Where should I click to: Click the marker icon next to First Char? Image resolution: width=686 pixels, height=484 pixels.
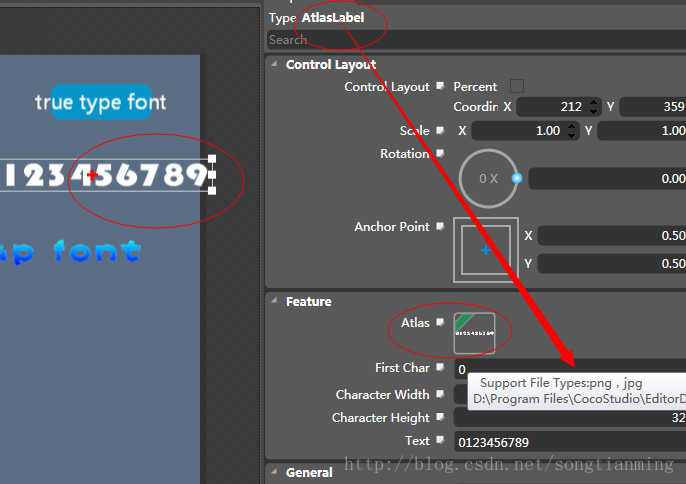(x=440, y=368)
